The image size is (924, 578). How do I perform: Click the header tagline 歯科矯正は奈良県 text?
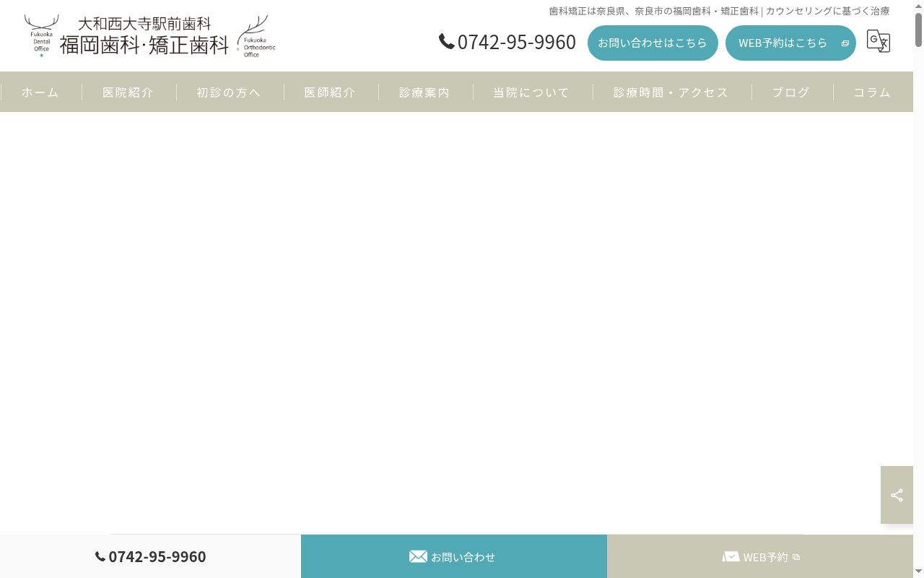(x=719, y=11)
